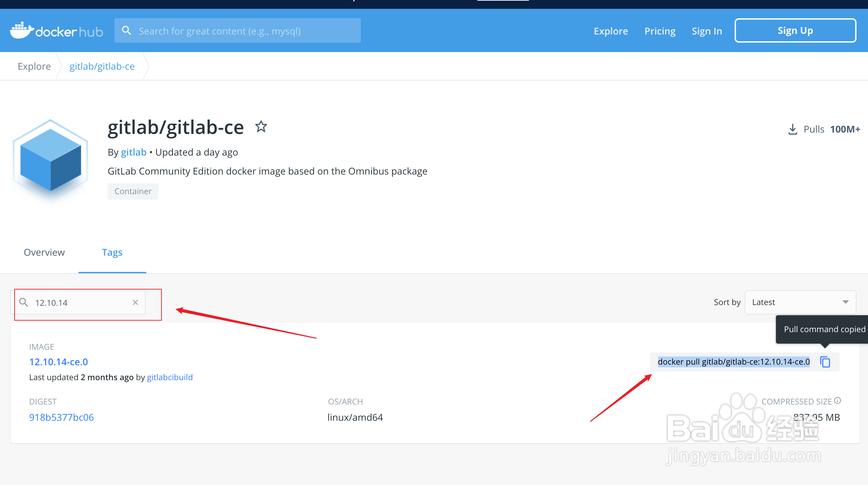Click the Container category chip
868x485 pixels.
coord(133,191)
